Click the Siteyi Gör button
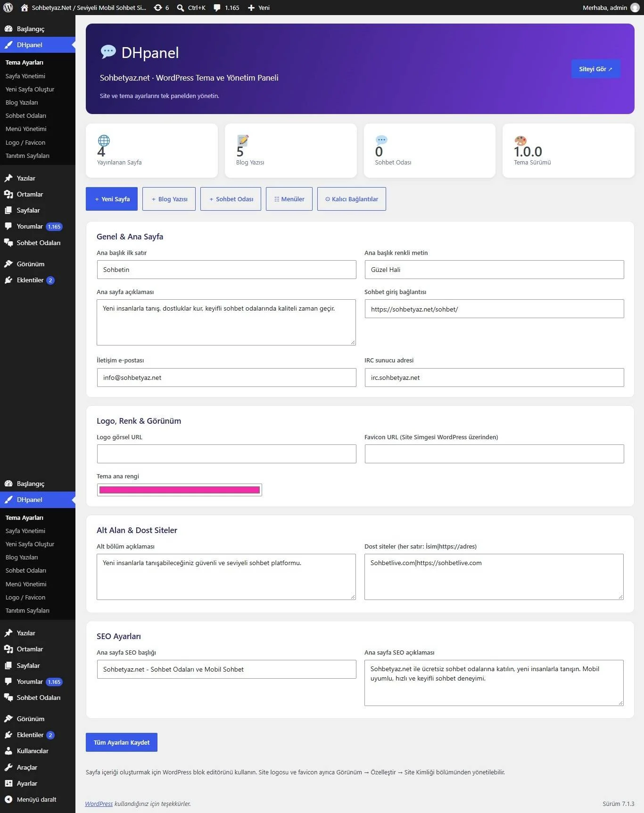Viewport: 644px width, 813px height. coord(595,69)
